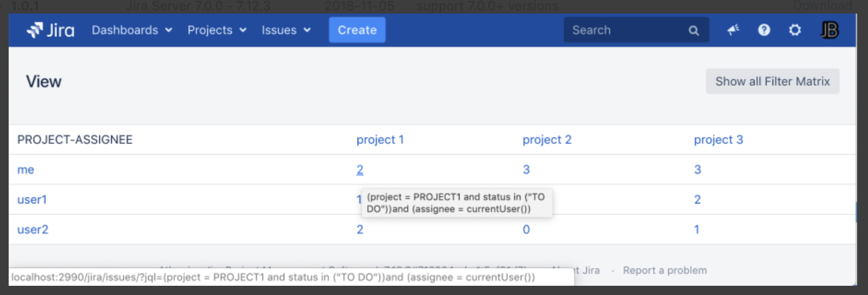Click the Jira logo in header
This screenshot has height=295, width=868.
[50, 30]
